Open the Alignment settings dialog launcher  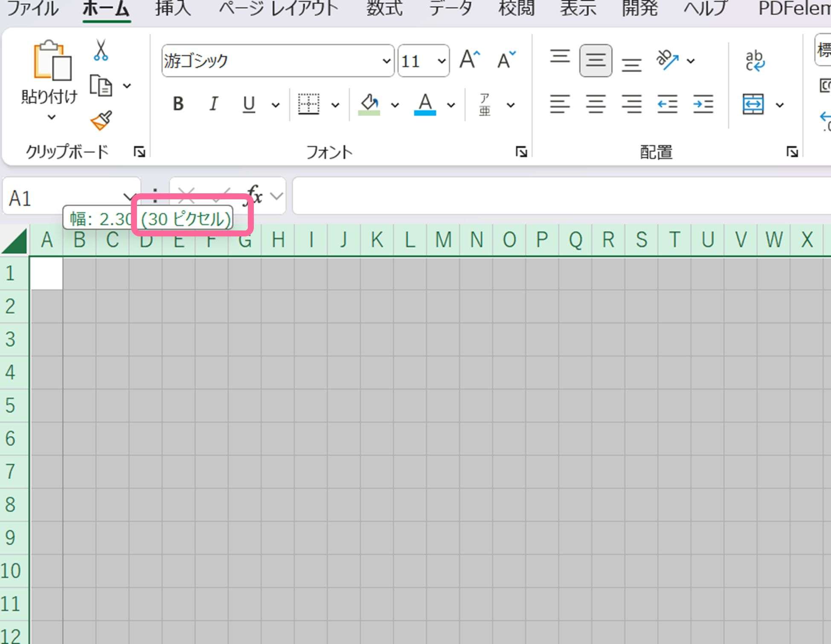click(792, 152)
